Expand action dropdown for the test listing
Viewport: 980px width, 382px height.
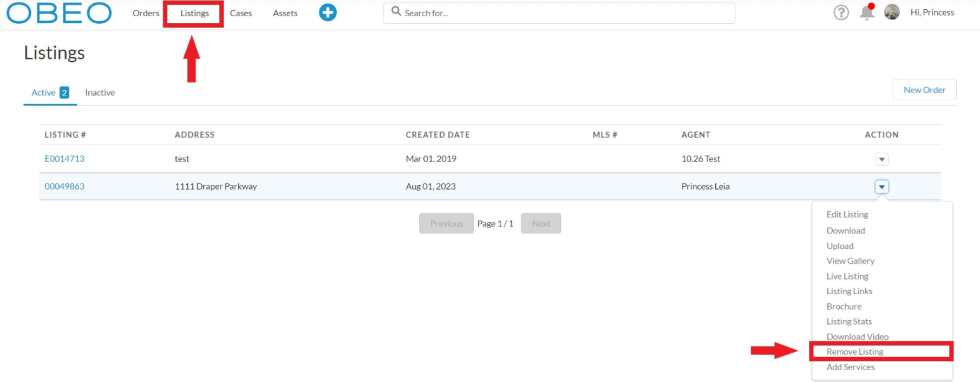pos(881,159)
